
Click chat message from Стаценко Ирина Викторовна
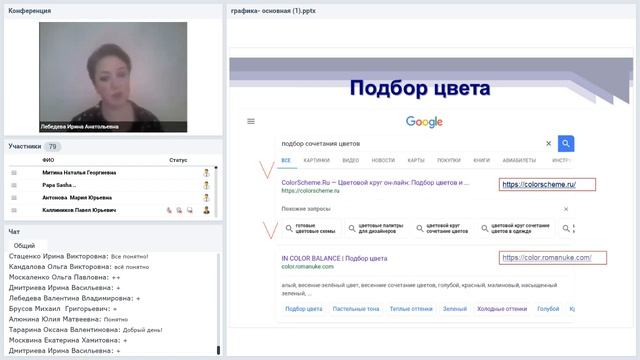click(78, 256)
